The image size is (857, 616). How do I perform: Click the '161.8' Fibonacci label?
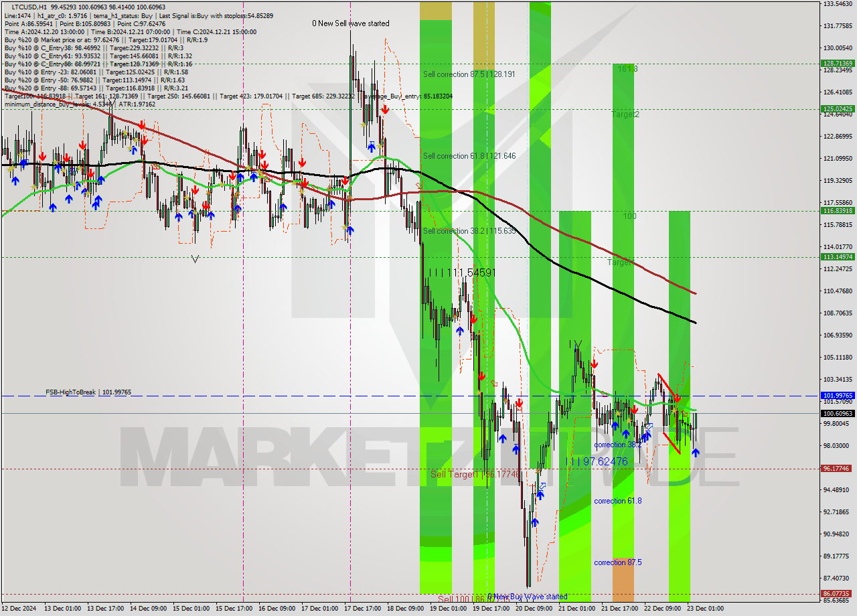(x=627, y=69)
